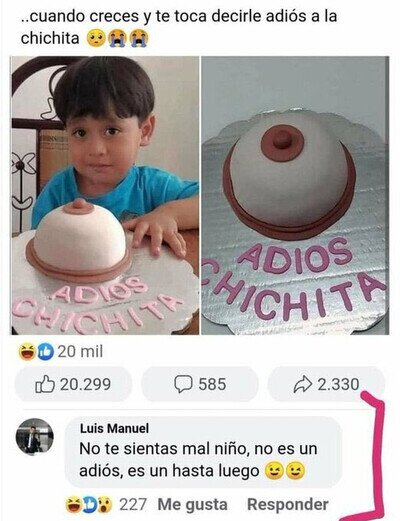Open the left photo of boy with cake

pyautogui.click(x=105, y=195)
